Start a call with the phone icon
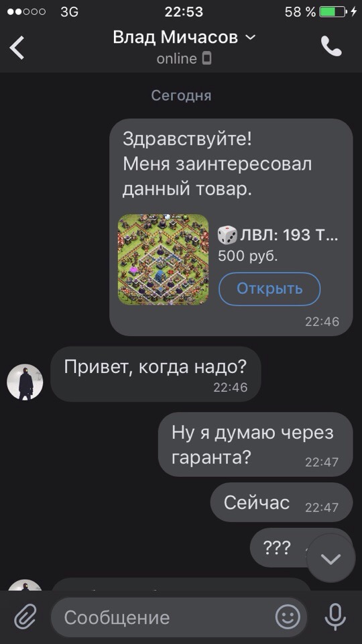The image size is (362, 644). point(330,46)
